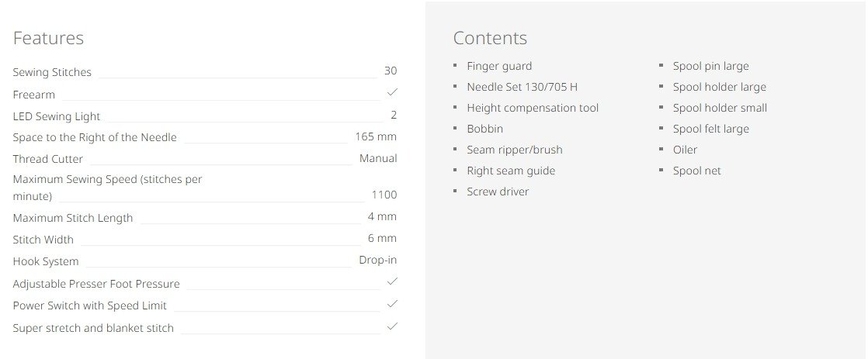Click the 1100 maximum sewing speed value
The height and width of the screenshot is (359, 868).
pyautogui.click(x=384, y=195)
